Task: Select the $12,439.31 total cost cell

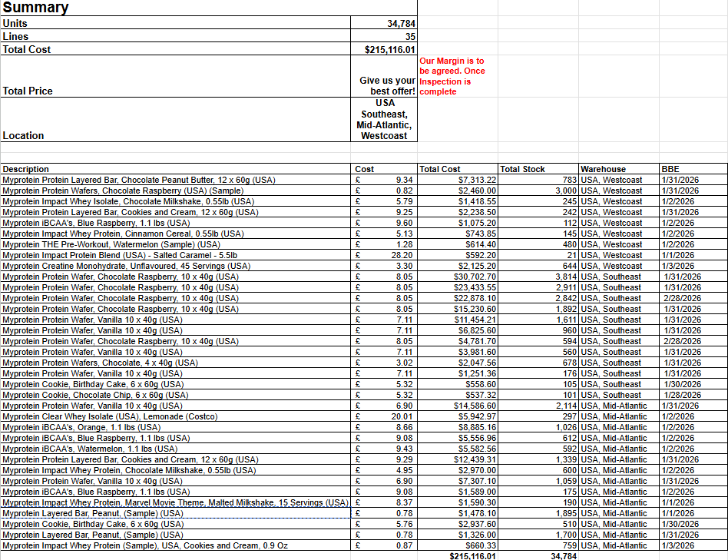Action: [x=458, y=459]
